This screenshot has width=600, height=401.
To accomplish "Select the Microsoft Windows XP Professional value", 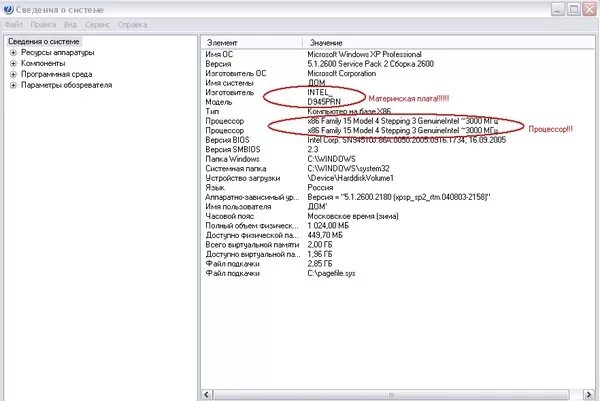I will point(364,54).
